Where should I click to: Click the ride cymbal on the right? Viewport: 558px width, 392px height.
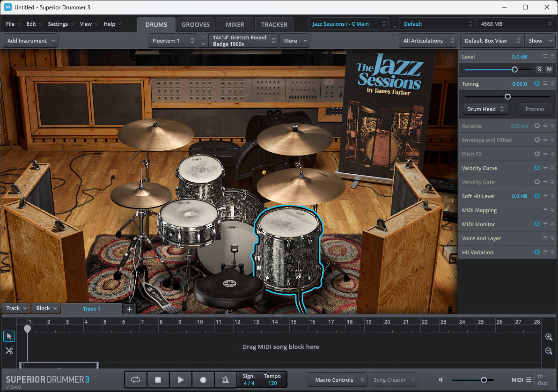301,187
